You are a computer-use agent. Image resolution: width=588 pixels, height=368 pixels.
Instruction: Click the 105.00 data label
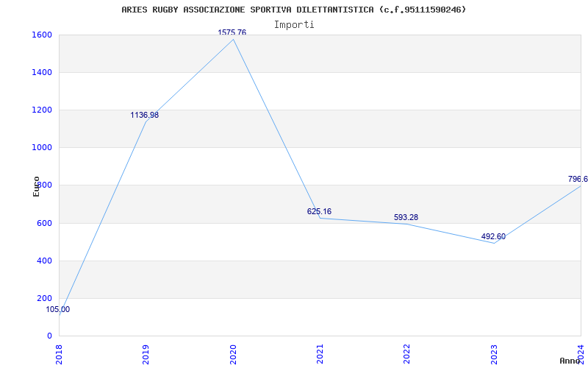[58, 310]
